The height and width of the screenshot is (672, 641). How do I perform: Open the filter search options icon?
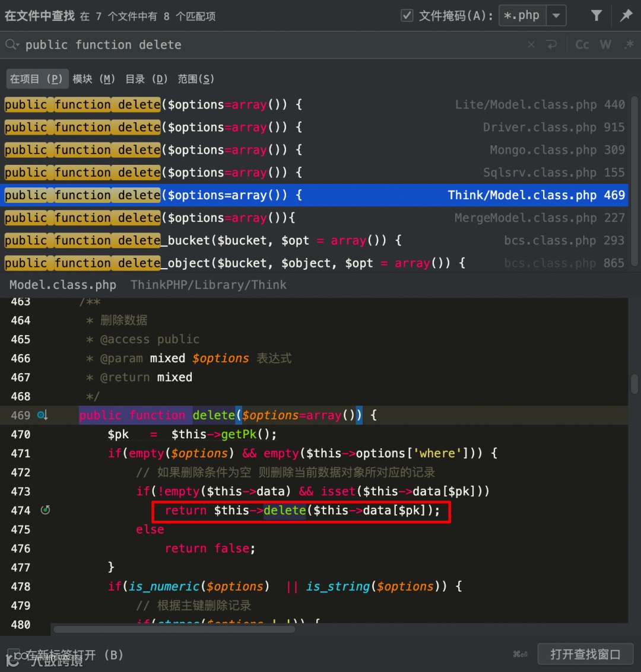(x=596, y=16)
